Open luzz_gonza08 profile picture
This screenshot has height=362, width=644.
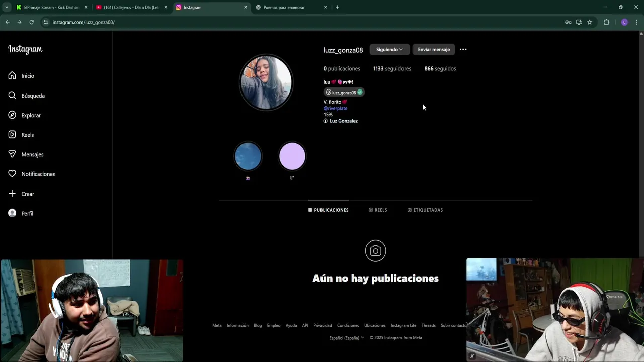266,82
